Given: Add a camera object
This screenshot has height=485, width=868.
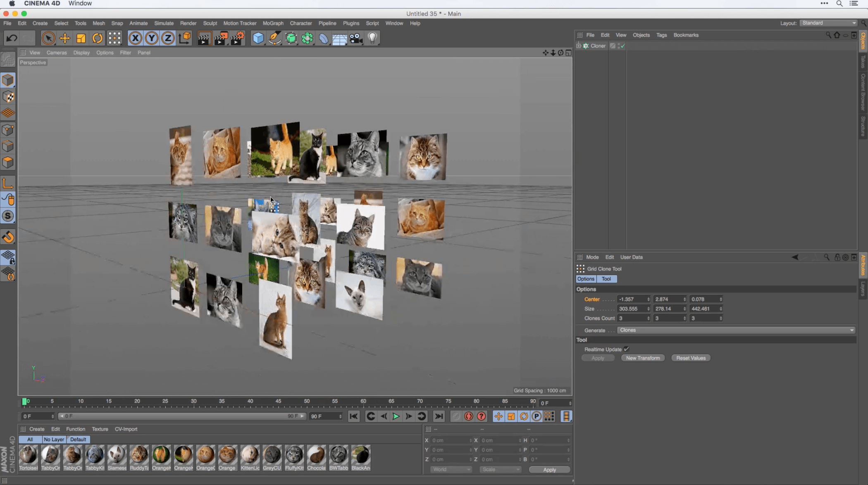Looking at the screenshot, I should (356, 38).
